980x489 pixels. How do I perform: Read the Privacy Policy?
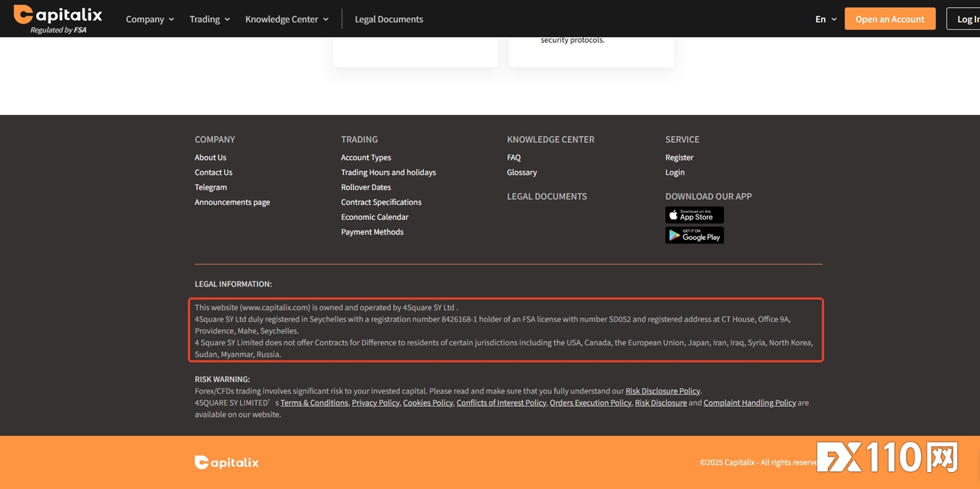point(376,403)
